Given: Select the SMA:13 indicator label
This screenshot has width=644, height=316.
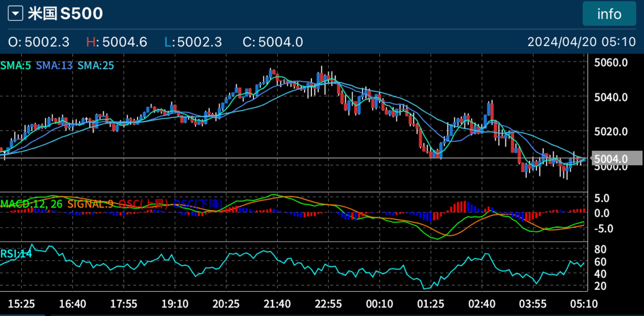Looking at the screenshot, I should click(x=54, y=66).
